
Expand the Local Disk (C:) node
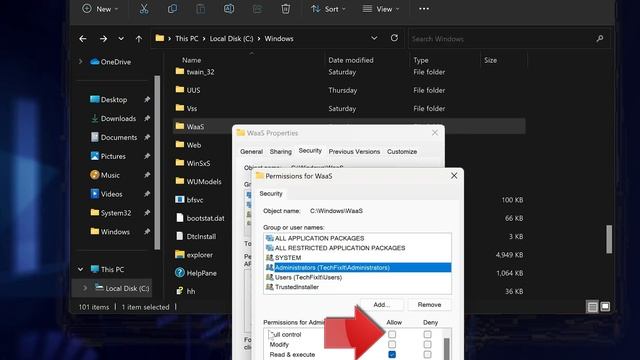(85, 288)
